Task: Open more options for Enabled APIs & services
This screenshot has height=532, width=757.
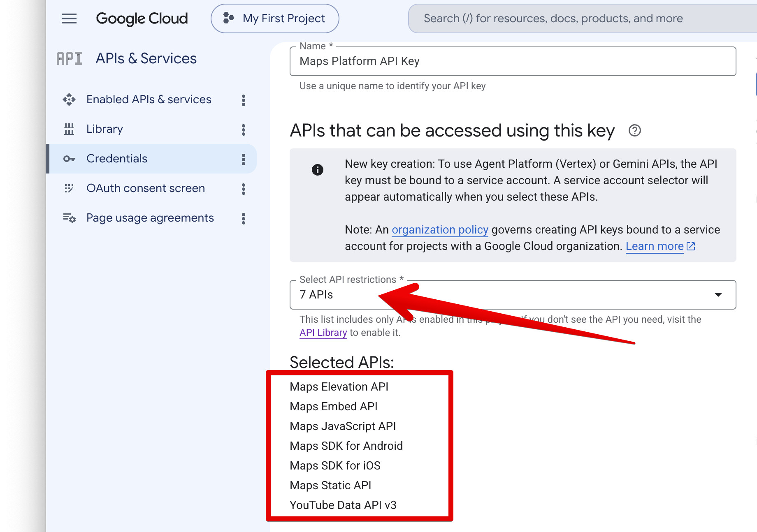Action: point(244,100)
